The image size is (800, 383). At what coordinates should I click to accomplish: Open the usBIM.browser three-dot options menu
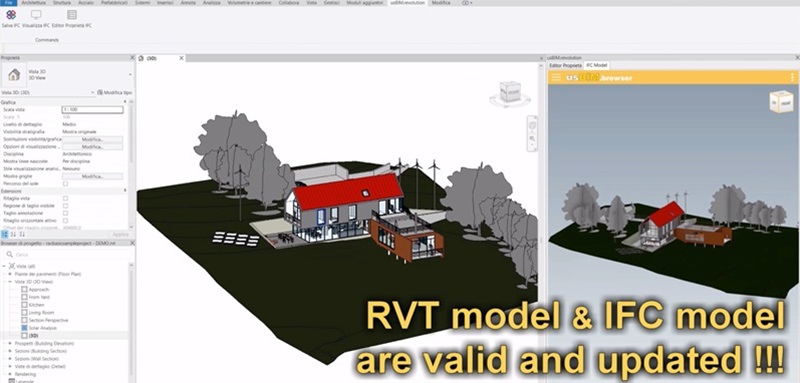[x=792, y=78]
